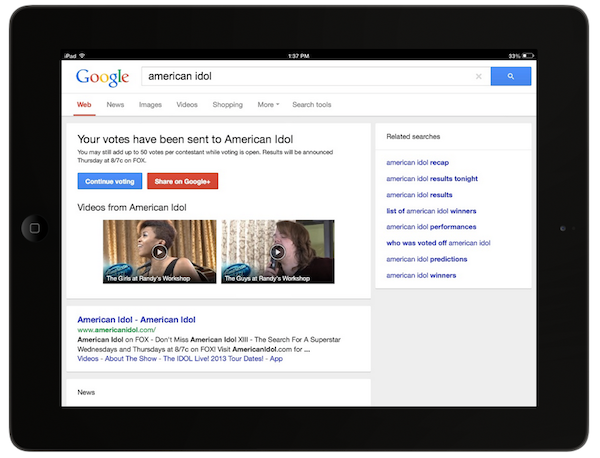Click the Related searches heading
The width and height of the screenshot is (600, 458).
413,137
